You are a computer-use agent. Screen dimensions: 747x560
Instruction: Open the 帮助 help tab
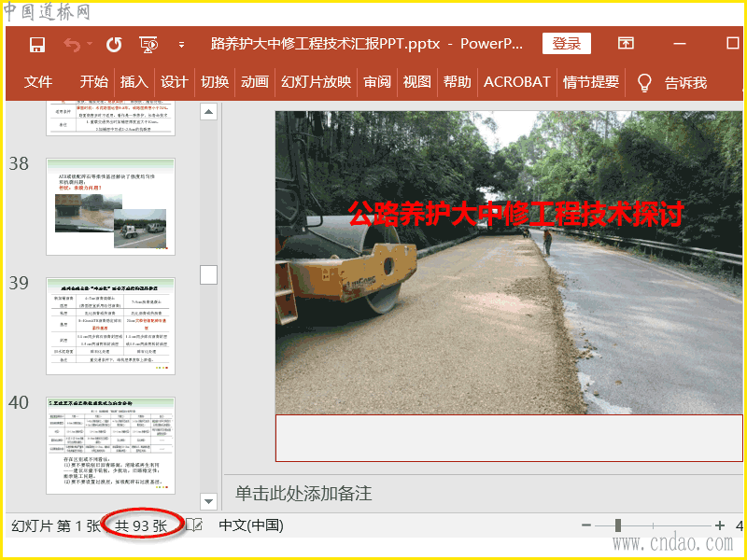[457, 82]
